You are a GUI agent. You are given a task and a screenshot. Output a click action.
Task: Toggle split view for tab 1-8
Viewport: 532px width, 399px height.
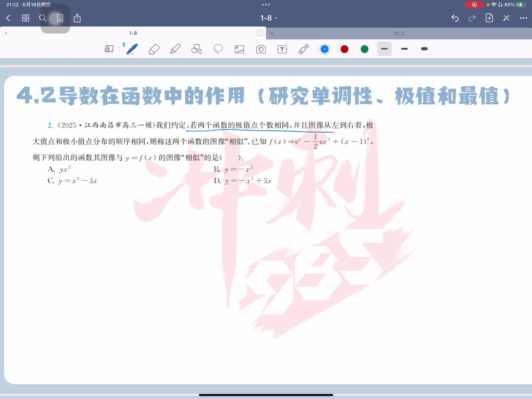(x=260, y=33)
